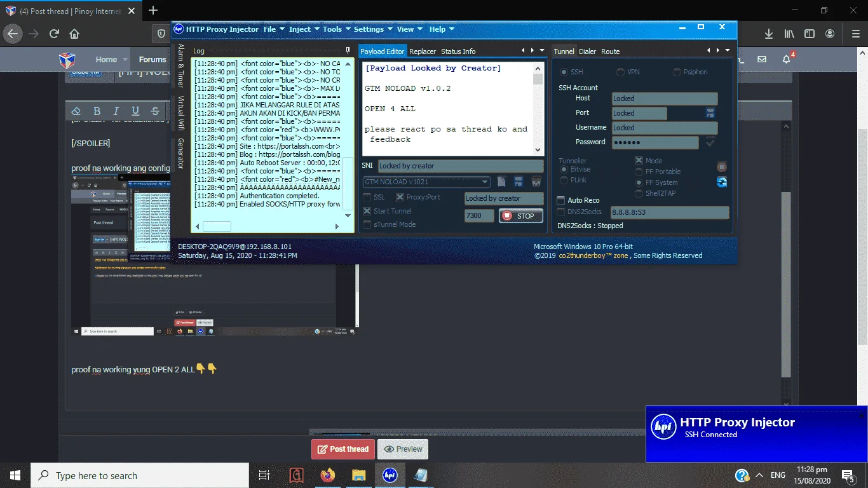This screenshot has width=868, height=488.
Task: Click the save config icon beside the GTM NOLOAD dropdown
Action: click(519, 182)
